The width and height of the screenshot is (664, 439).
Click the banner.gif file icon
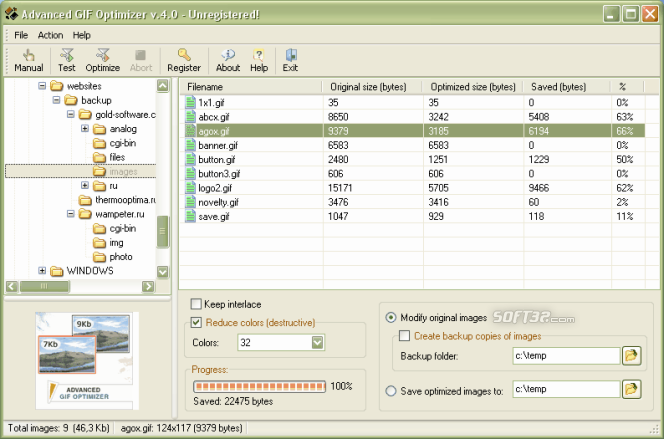[x=190, y=145]
